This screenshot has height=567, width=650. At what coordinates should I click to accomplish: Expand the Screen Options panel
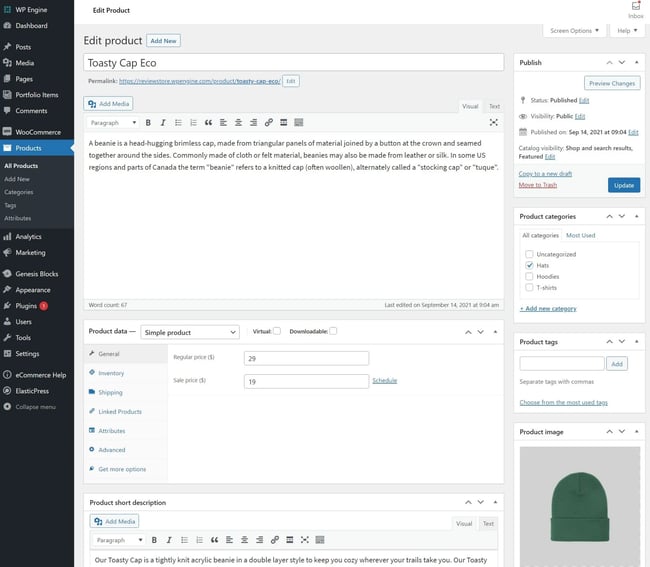click(x=575, y=31)
